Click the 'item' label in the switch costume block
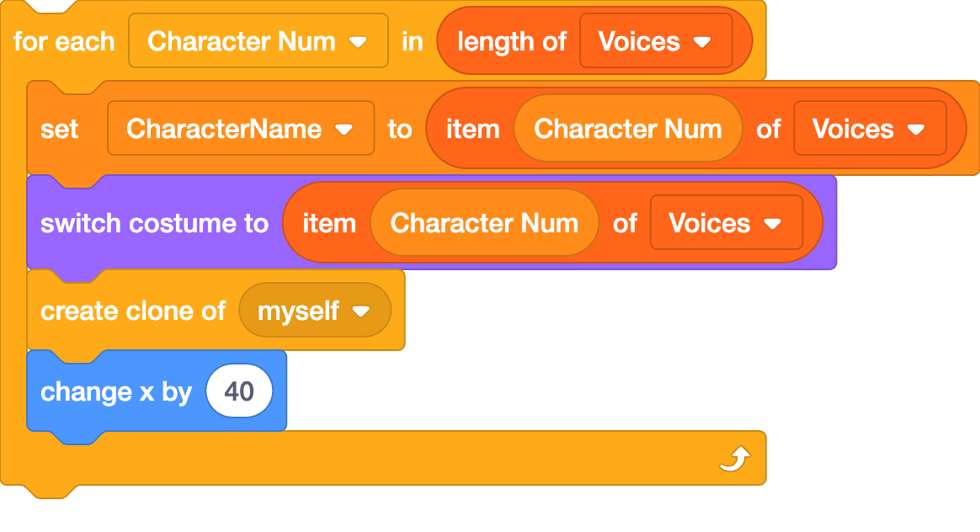Viewport: 980px width, 532px height. point(329,223)
